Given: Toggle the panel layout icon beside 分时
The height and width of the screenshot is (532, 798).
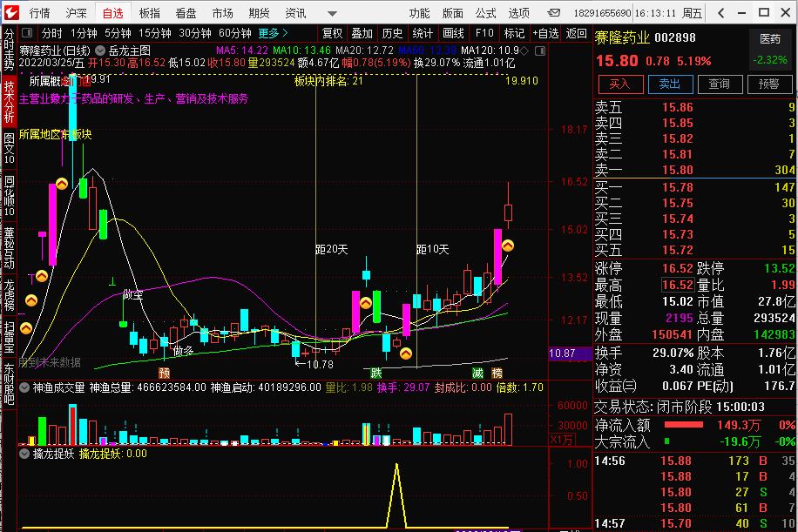Looking at the screenshot, I should pos(28,33).
